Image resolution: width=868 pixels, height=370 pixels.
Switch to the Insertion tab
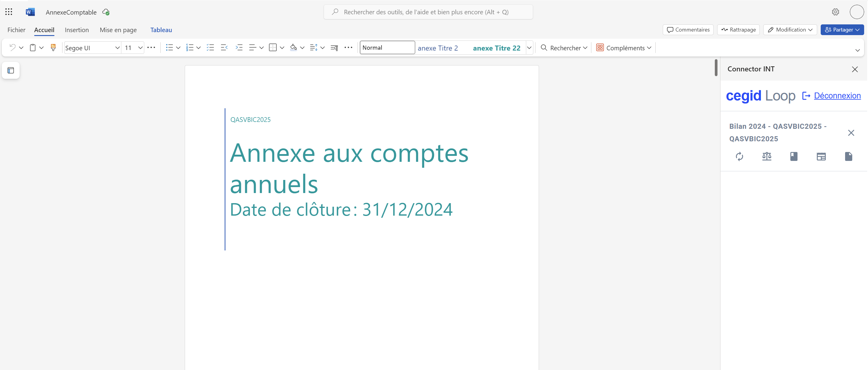point(76,30)
